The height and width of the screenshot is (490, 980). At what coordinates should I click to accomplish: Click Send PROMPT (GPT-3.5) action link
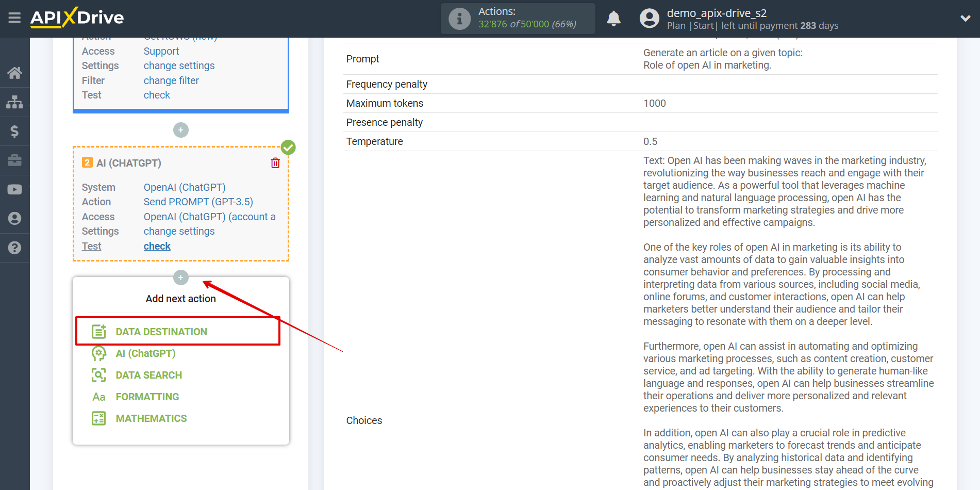point(198,202)
